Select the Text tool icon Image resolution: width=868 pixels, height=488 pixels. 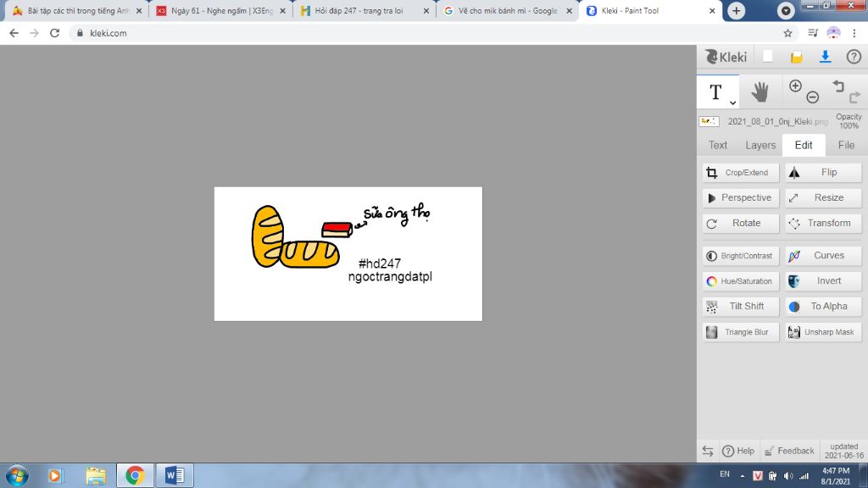click(x=715, y=91)
